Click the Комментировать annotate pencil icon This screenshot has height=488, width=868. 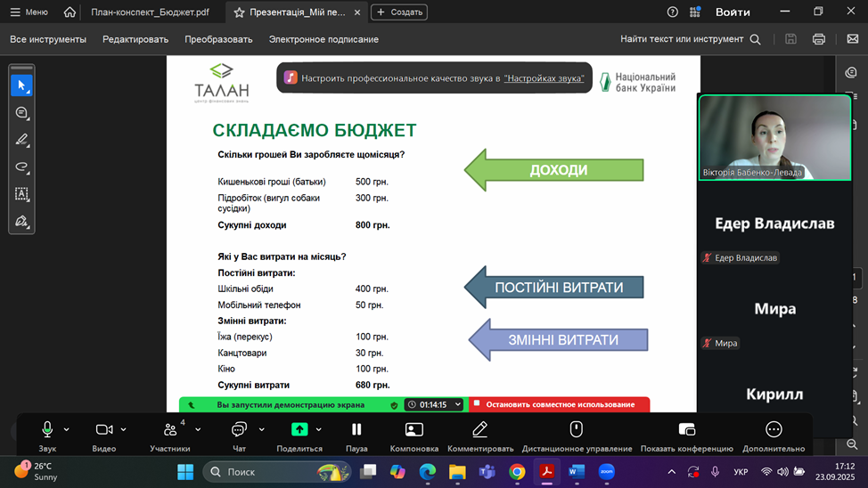[x=480, y=430]
